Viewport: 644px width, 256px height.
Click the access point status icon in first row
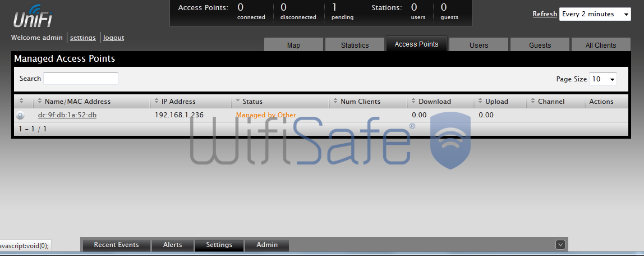pos(20,115)
